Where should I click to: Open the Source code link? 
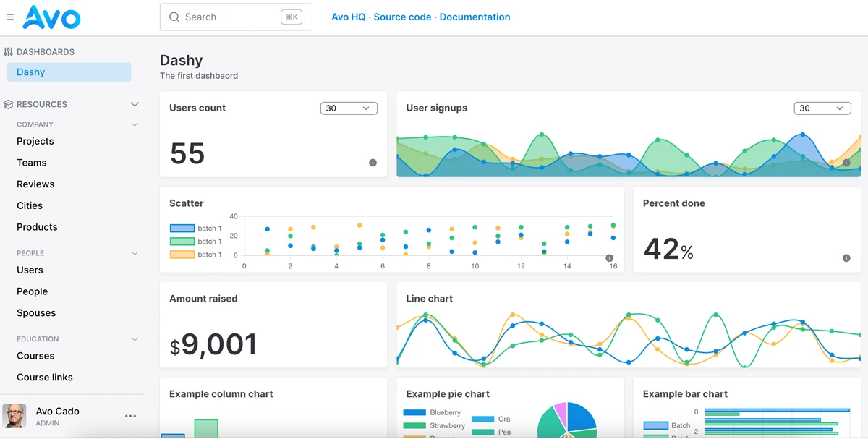click(403, 17)
